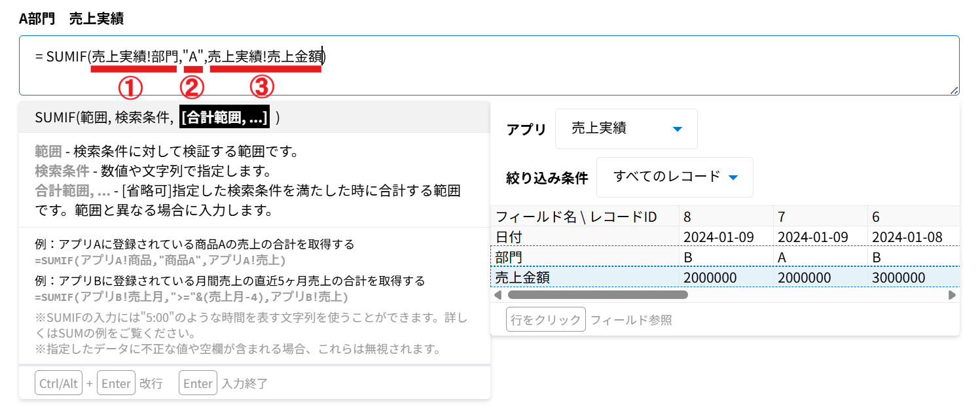This screenshot has width=980, height=418.
Task: Click record ID 8 column header
Action: [687, 217]
